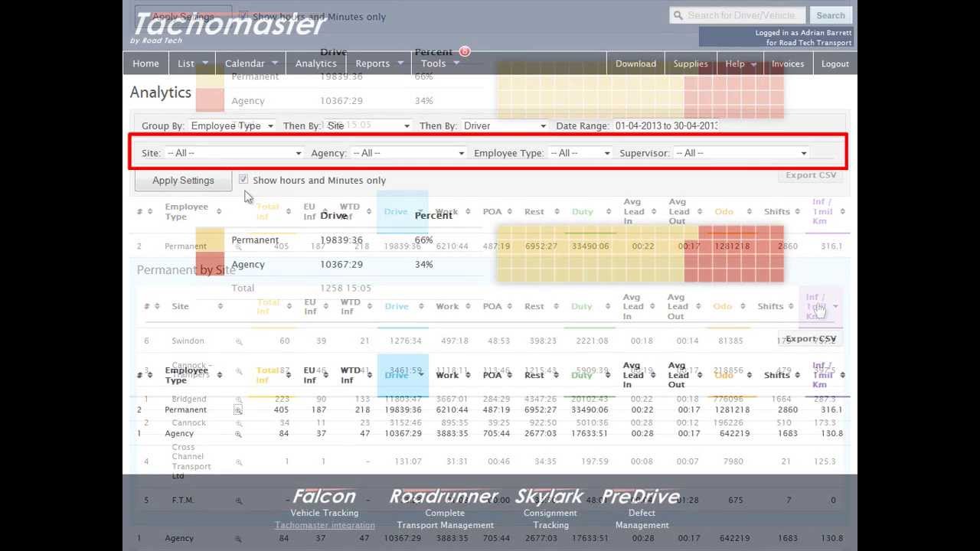Click the Falcon product logo
This screenshot has height=551, width=980.
point(324,496)
